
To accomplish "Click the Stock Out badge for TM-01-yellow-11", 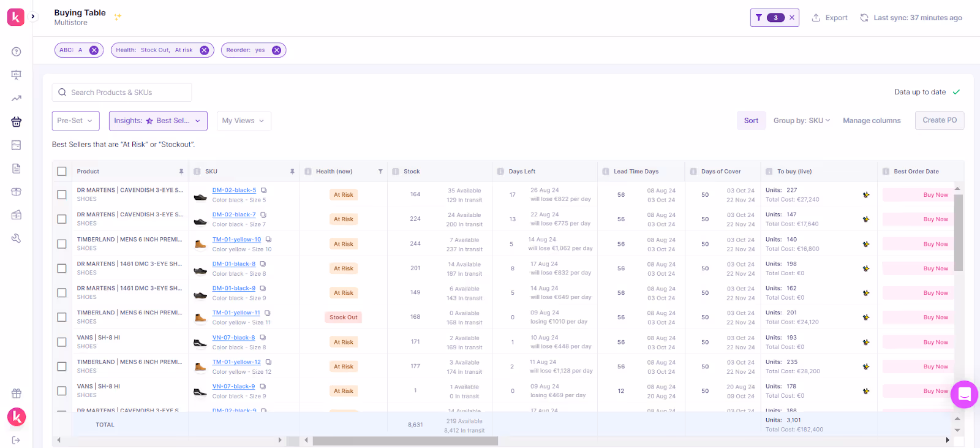I will 344,317.
